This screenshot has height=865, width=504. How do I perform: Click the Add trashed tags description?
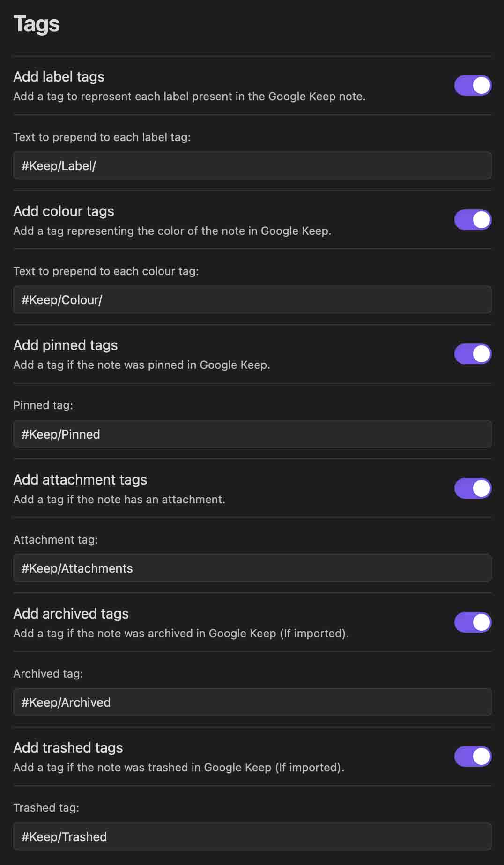tap(178, 768)
